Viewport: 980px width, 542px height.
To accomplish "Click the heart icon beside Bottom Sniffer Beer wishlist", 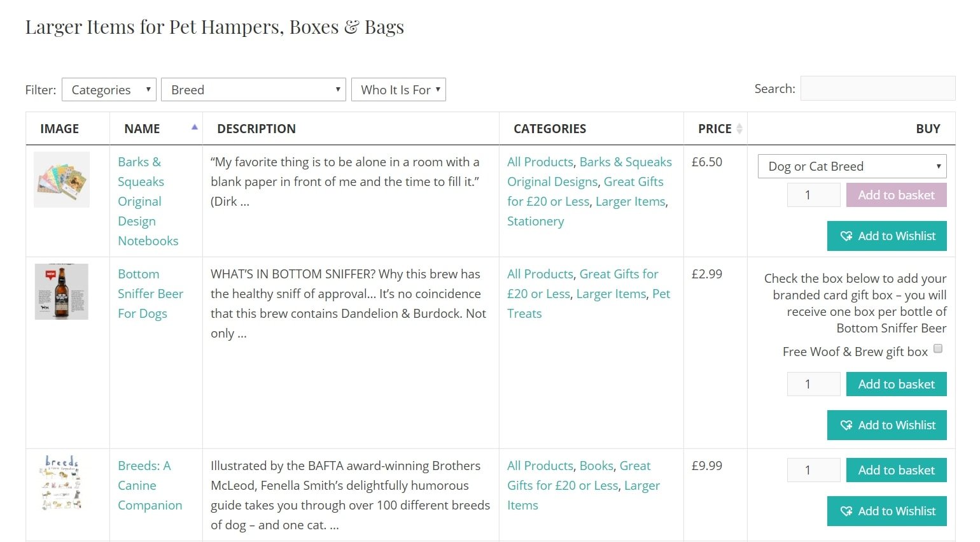I will point(846,425).
